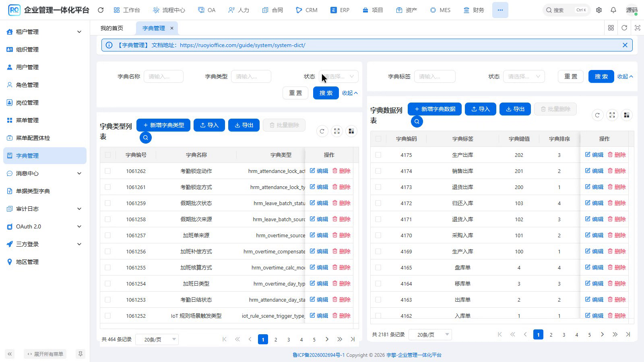Delete dictionary type 1061259 假期批次状态

click(x=341, y=203)
